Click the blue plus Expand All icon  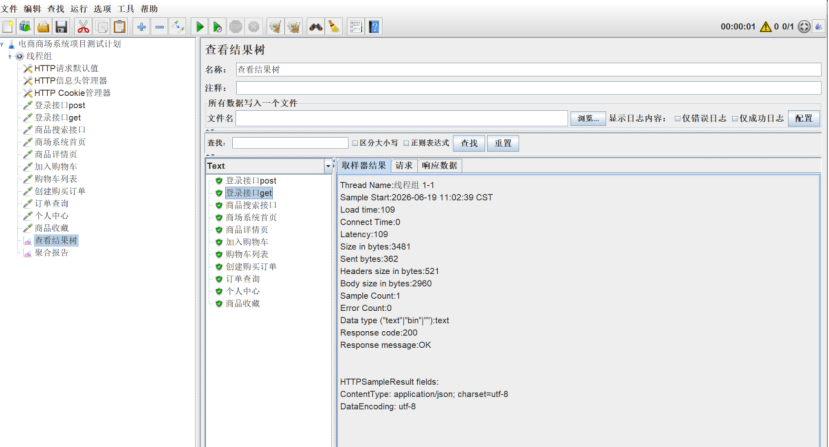coord(141,26)
